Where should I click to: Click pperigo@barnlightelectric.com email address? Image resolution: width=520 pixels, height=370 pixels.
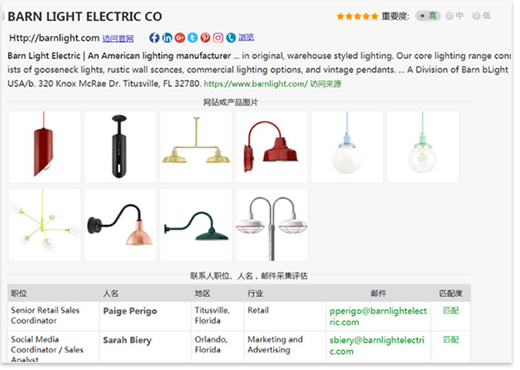pos(378,316)
